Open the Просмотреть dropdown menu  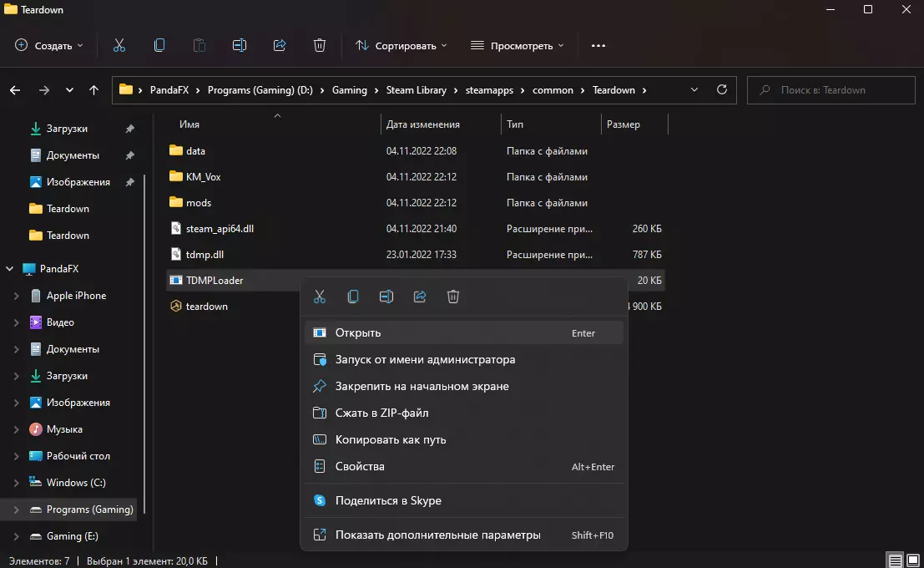pos(517,45)
